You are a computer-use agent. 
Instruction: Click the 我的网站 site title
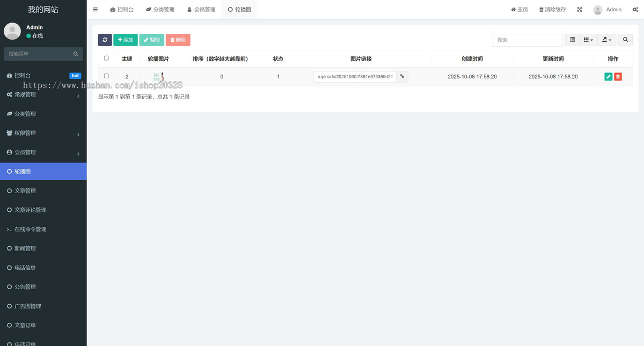click(x=43, y=10)
